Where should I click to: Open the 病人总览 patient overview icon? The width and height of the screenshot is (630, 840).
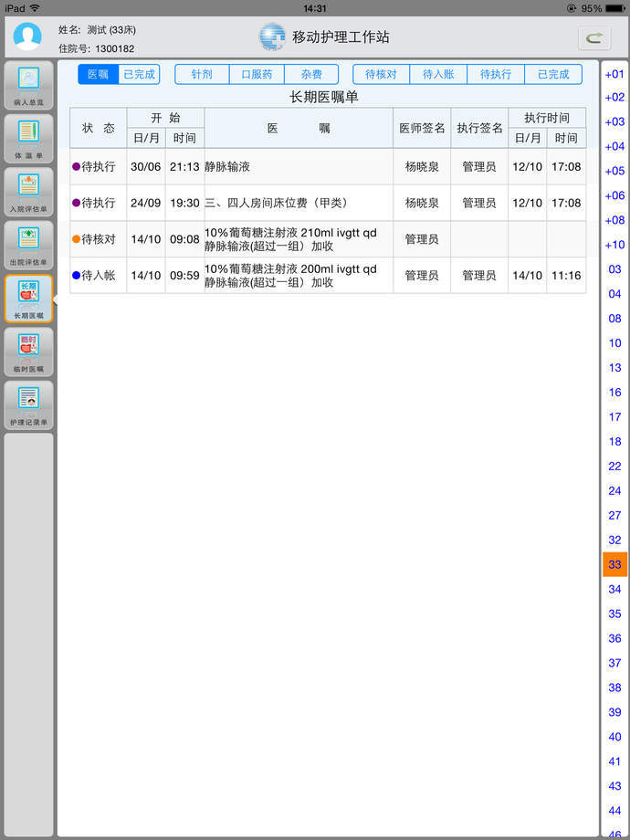28,85
